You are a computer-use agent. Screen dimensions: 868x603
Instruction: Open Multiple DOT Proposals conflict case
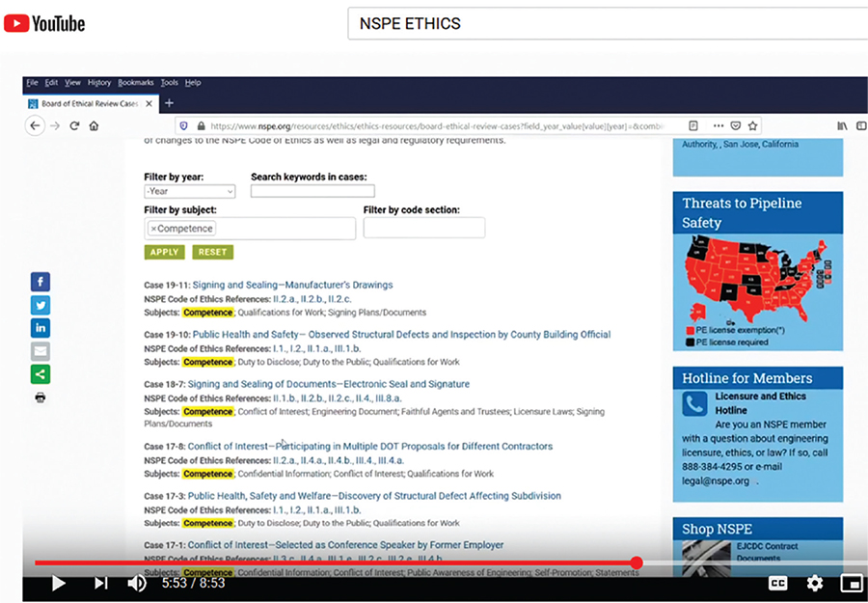tap(370, 446)
